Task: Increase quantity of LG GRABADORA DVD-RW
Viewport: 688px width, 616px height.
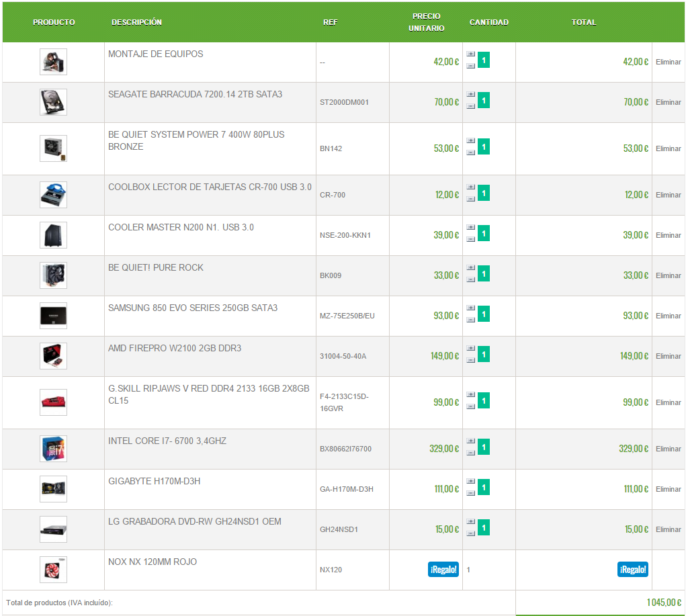Action: click(x=470, y=522)
